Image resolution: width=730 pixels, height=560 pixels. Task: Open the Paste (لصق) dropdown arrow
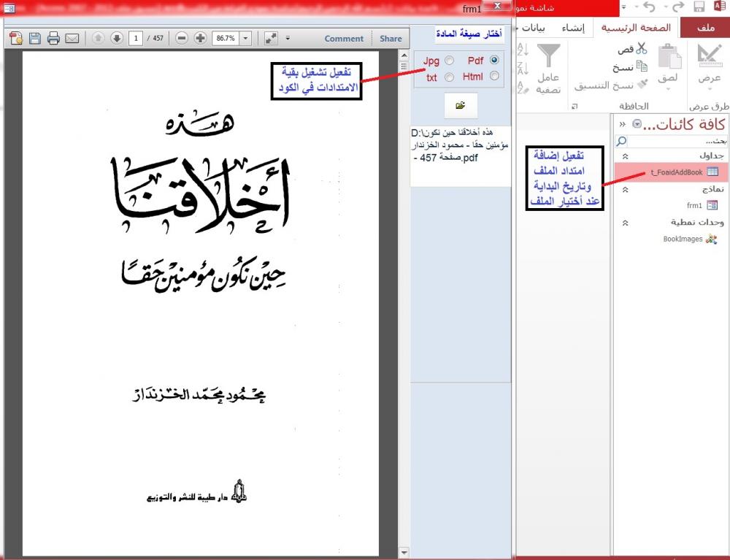668,88
